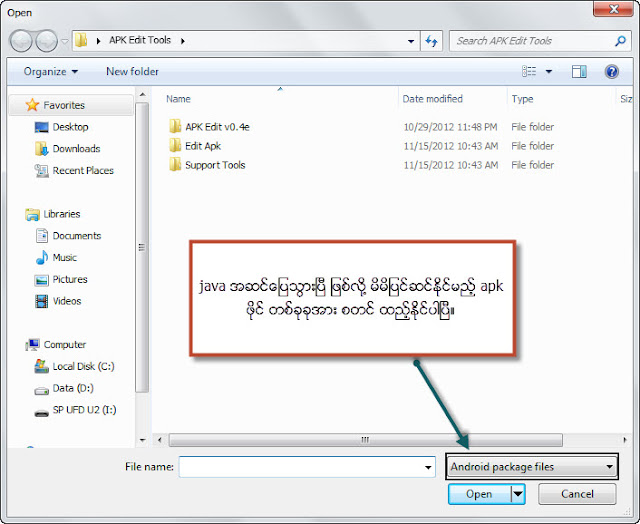Open Videos library
Viewport: 640px width, 524px height.
point(67,301)
